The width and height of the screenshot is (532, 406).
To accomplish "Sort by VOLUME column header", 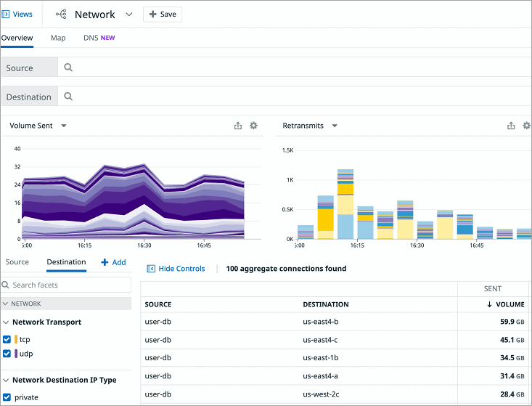I will [x=510, y=304].
